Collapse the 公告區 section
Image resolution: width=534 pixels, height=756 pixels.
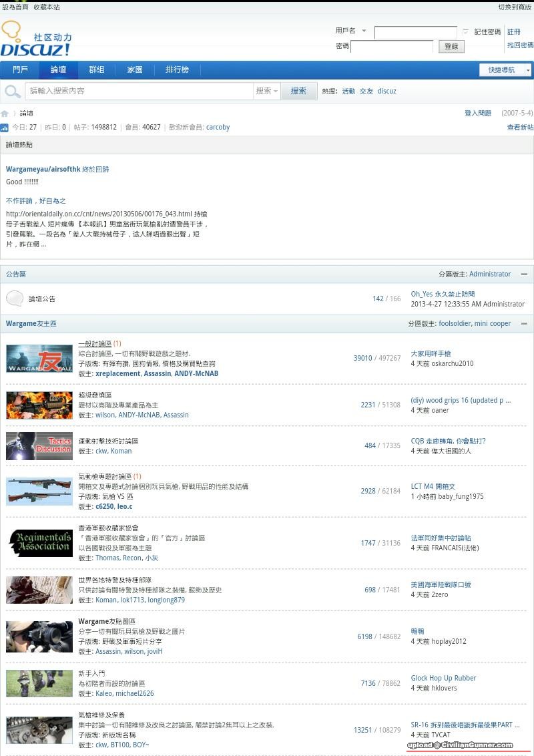coord(524,274)
